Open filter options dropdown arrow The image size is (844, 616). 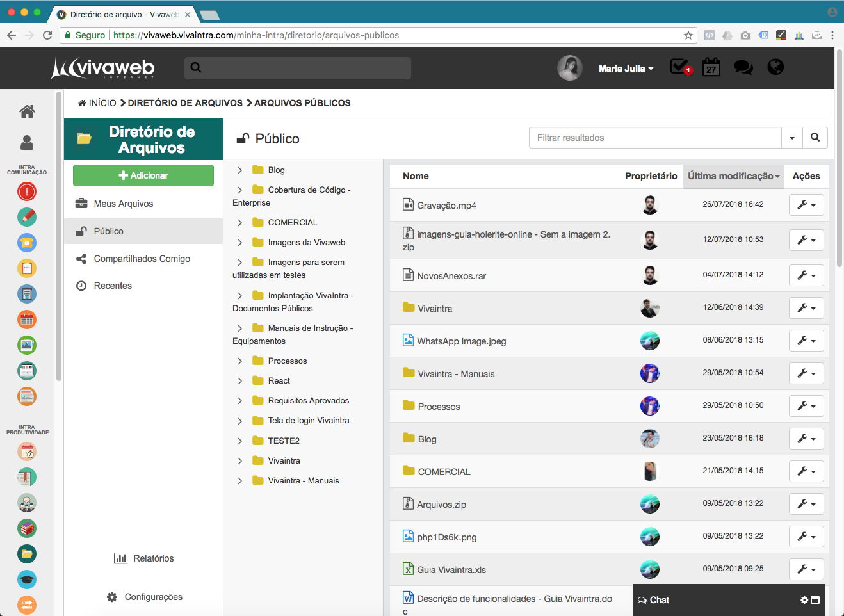792,138
